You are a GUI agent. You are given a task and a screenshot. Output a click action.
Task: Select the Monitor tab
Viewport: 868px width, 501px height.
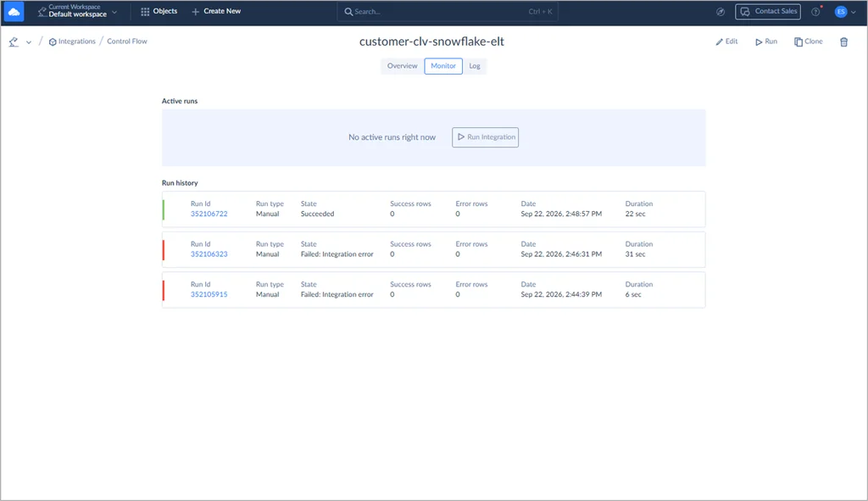point(443,66)
